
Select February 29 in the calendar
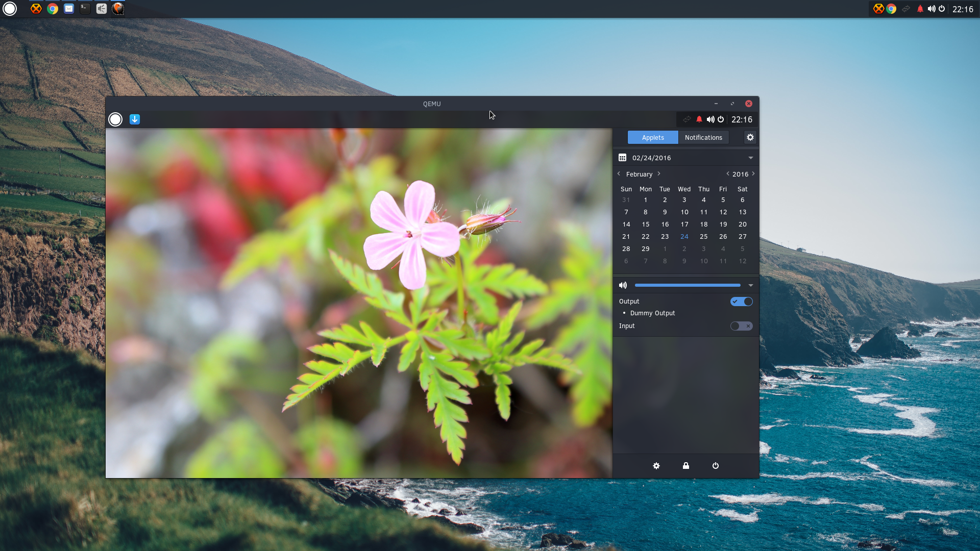646,249
